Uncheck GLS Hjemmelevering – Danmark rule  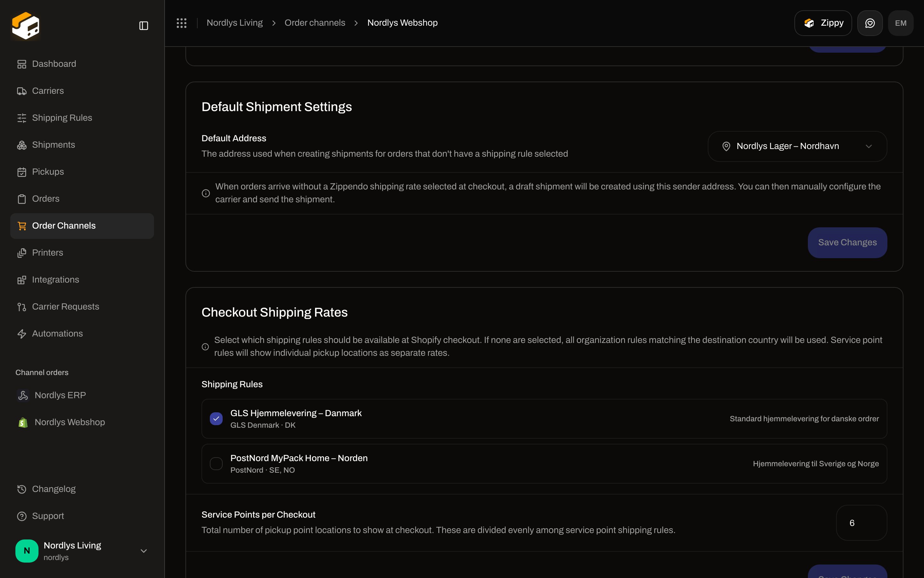[x=216, y=419]
